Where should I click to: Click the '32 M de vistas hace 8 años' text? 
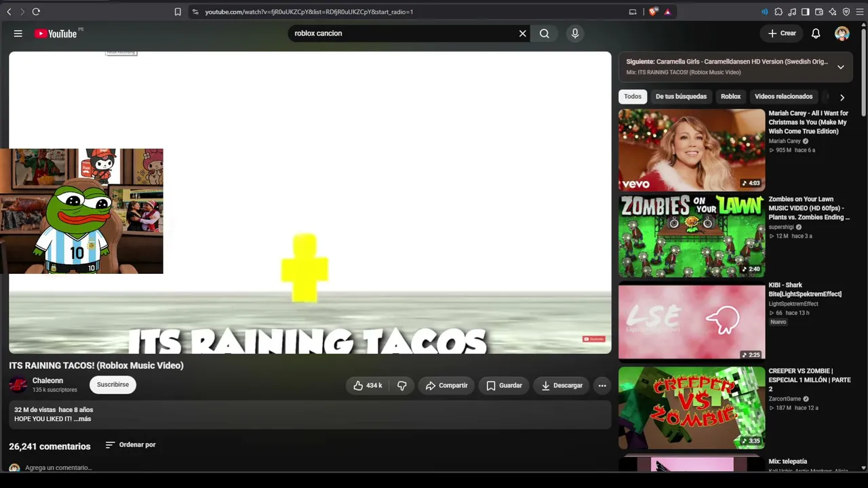click(54, 410)
